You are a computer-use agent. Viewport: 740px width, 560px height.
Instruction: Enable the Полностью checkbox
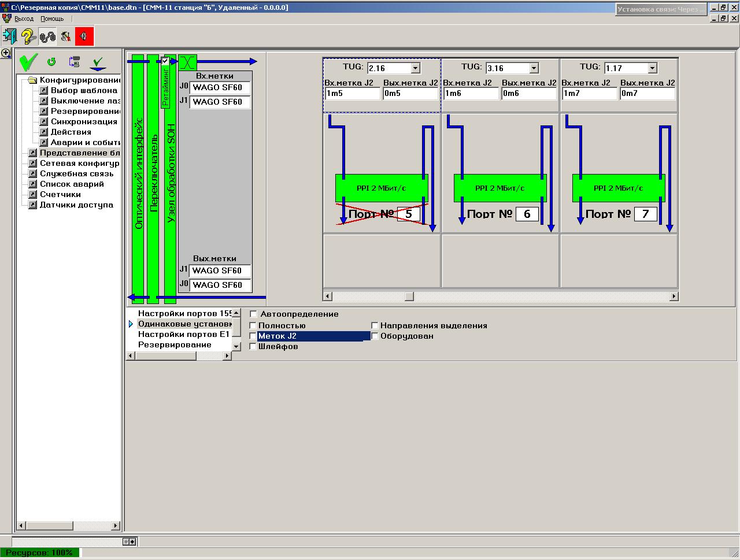tap(253, 325)
